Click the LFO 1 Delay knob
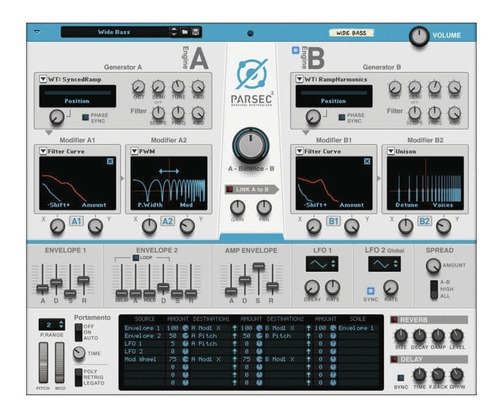Screen dimensions: 500x416 tap(312, 287)
